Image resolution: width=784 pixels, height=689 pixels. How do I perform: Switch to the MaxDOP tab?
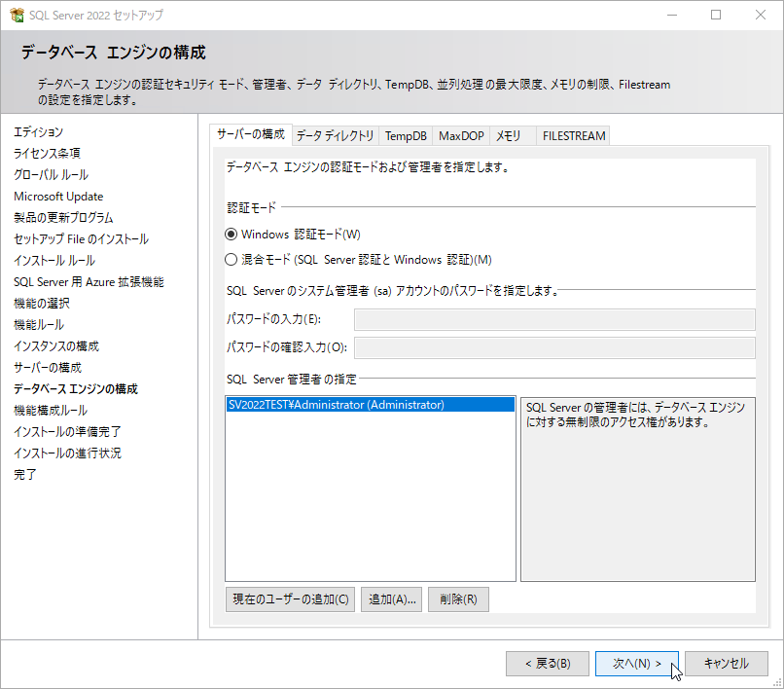click(461, 136)
